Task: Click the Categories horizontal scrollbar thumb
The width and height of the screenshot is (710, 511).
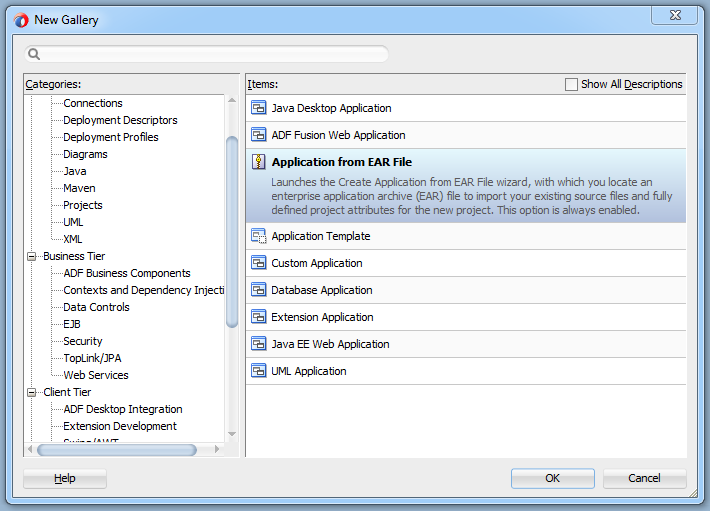Action: coord(117,450)
